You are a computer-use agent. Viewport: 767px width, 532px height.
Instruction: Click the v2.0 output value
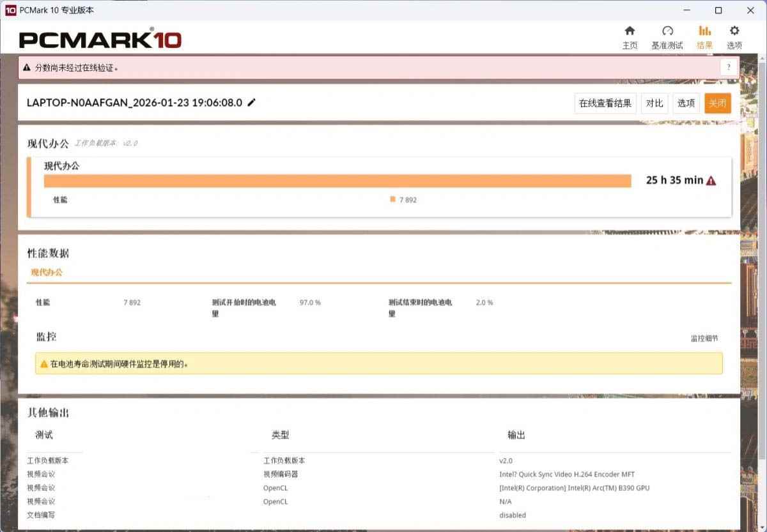coord(506,461)
